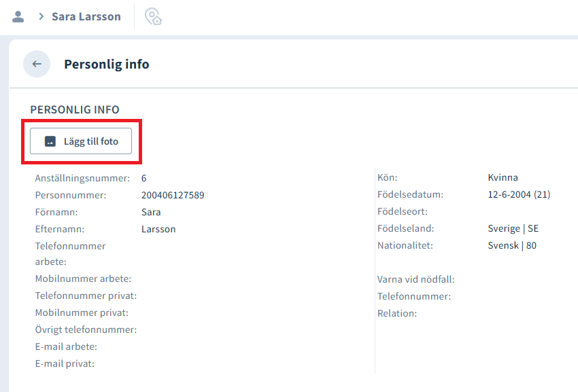The height and width of the screenshot is (392, 578).
Task: Click the Kön value Kvinna
Action: coord(503,177)
